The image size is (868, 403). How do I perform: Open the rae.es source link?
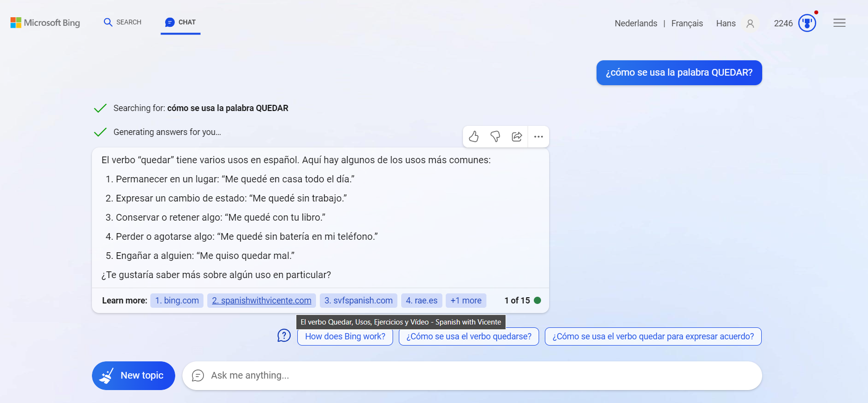[x=421, y=301]
